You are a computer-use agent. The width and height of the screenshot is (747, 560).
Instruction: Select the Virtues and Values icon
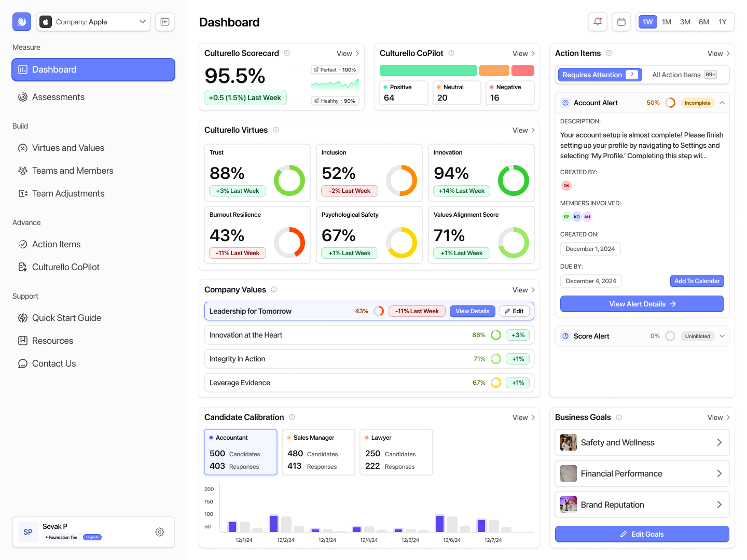(23, 148)
